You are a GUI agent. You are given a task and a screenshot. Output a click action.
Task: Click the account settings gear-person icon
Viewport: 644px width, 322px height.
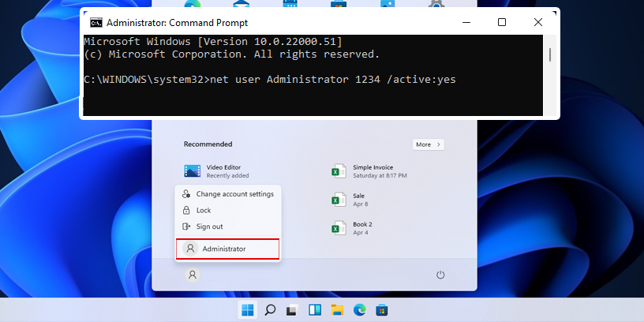[x=186, y=194]
